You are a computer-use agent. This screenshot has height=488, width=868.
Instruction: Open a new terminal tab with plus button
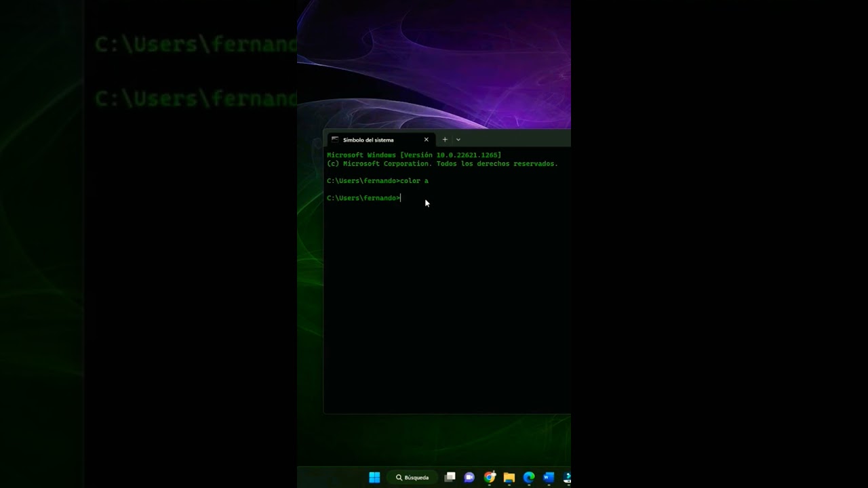click(445, 140)
